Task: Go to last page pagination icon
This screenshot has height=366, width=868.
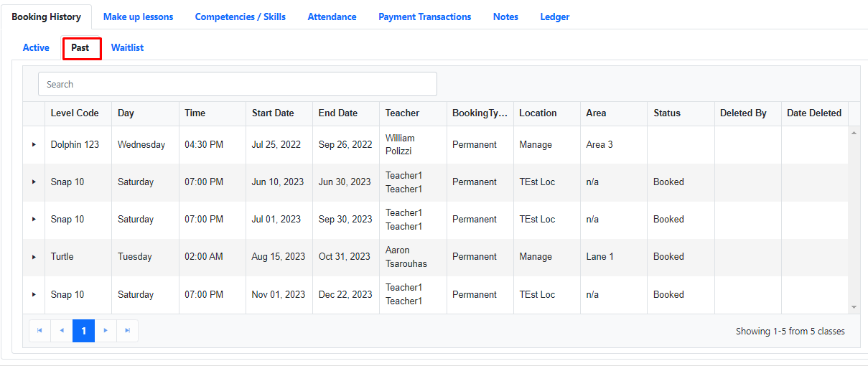Action: [127, 331]
